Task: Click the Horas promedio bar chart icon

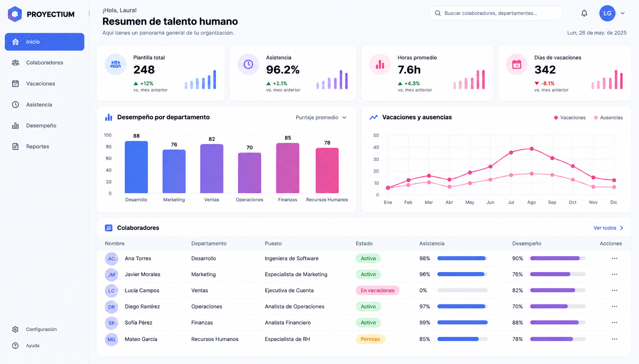Action: [x=380, y=64]
